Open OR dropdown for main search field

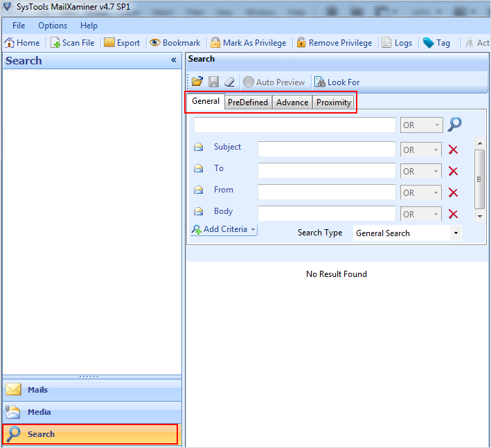422,125
